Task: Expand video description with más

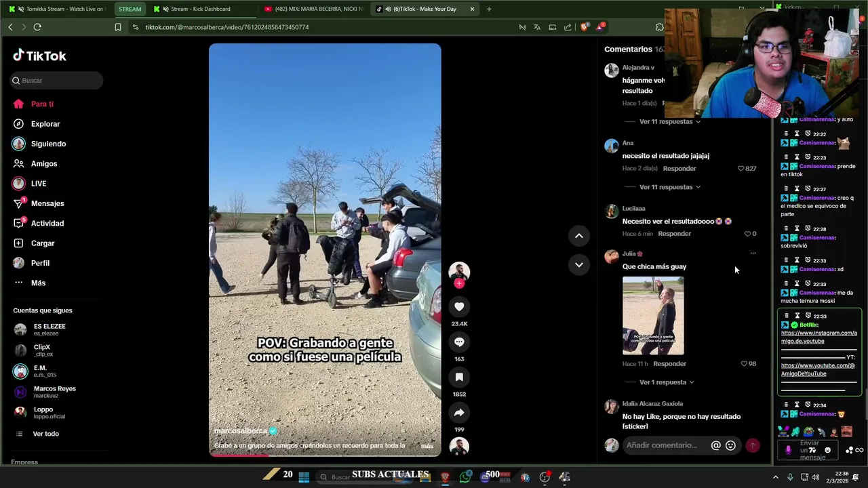Action: 427,446
